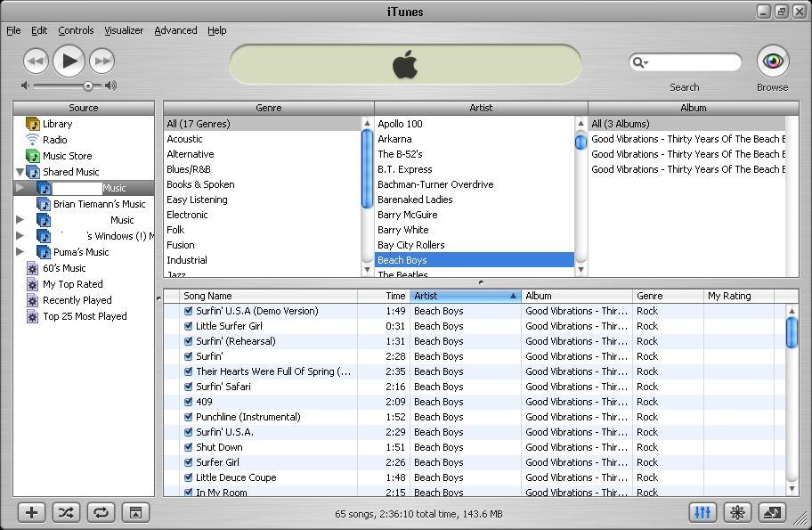Uncheck the Little Deuce Coupe checkbox
This screenshot has height=530, width=812.
[x=189, y=477]
